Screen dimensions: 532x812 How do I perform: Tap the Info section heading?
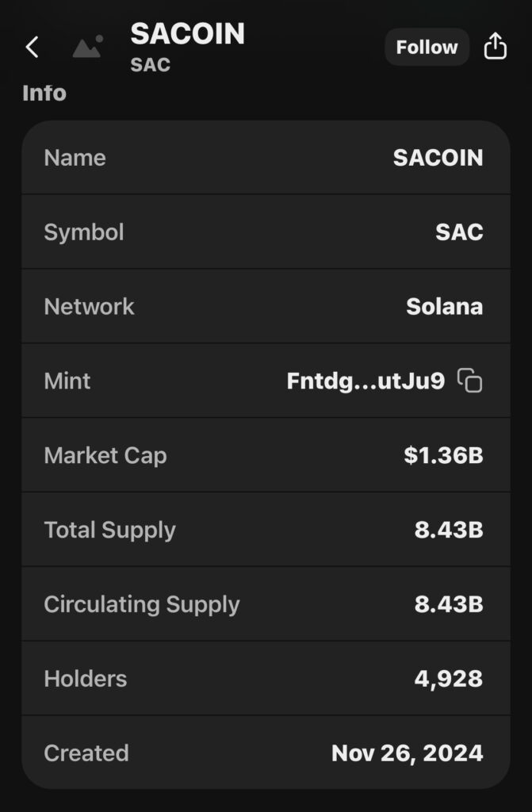point(44,93)
